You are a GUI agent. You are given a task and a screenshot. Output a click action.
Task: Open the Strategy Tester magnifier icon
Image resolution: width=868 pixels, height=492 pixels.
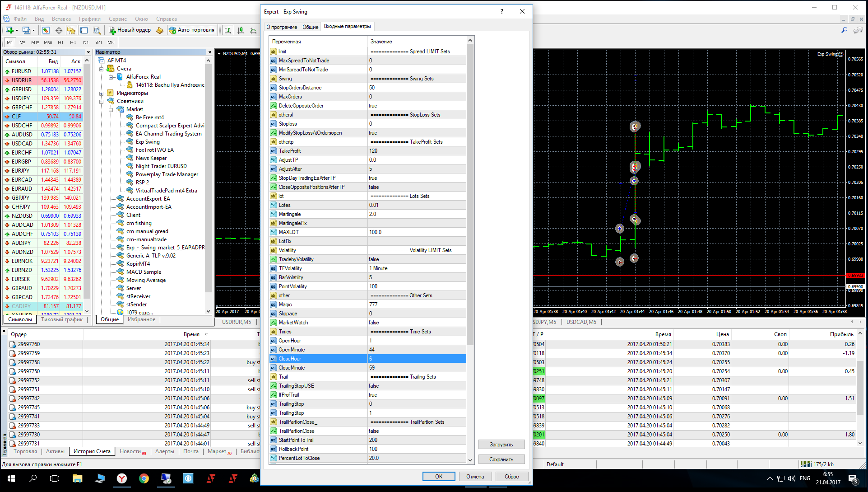coord(97,30)
